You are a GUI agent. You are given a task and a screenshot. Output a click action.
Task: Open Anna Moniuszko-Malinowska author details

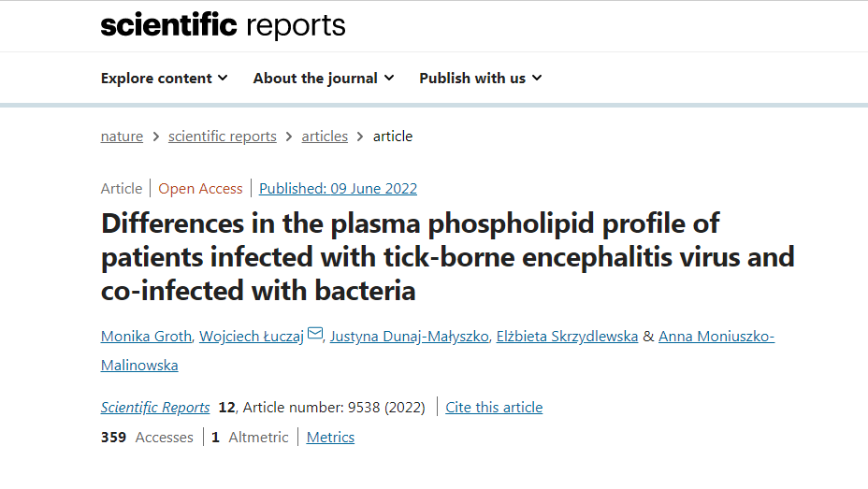[x=716, y=337]
